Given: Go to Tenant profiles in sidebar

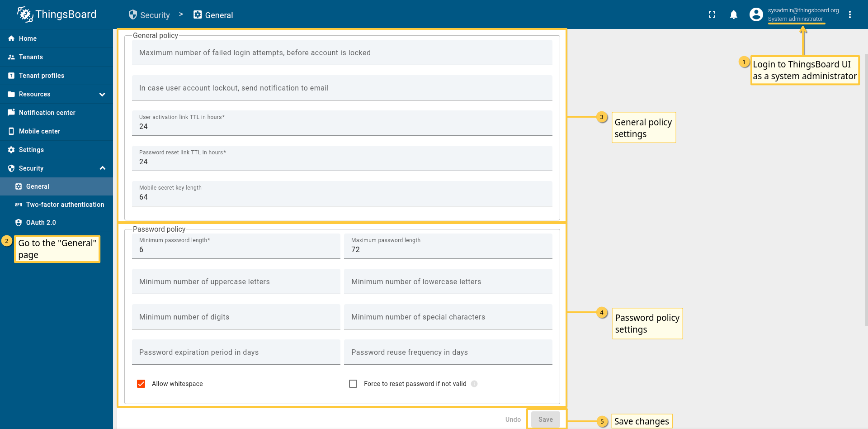Looking at the screenshot, I should click(41, 76).
